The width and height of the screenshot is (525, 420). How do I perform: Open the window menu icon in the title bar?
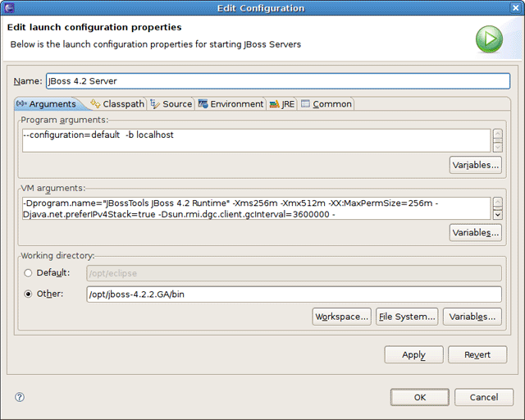[x=11, y=7]
